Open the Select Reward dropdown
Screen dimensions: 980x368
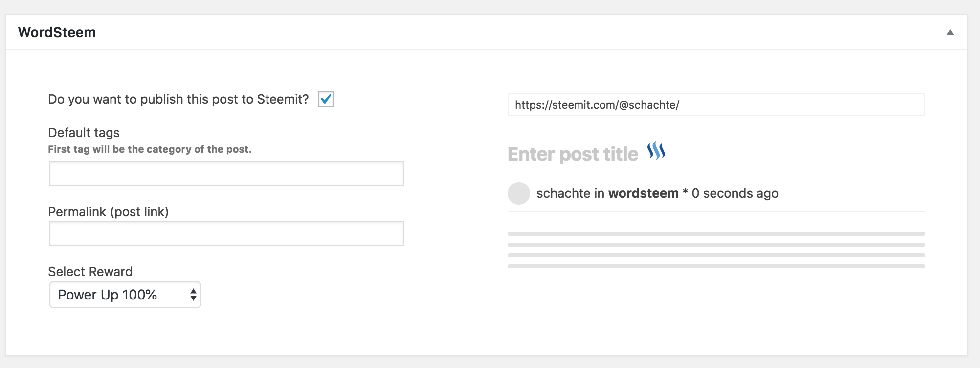point(125,295)
